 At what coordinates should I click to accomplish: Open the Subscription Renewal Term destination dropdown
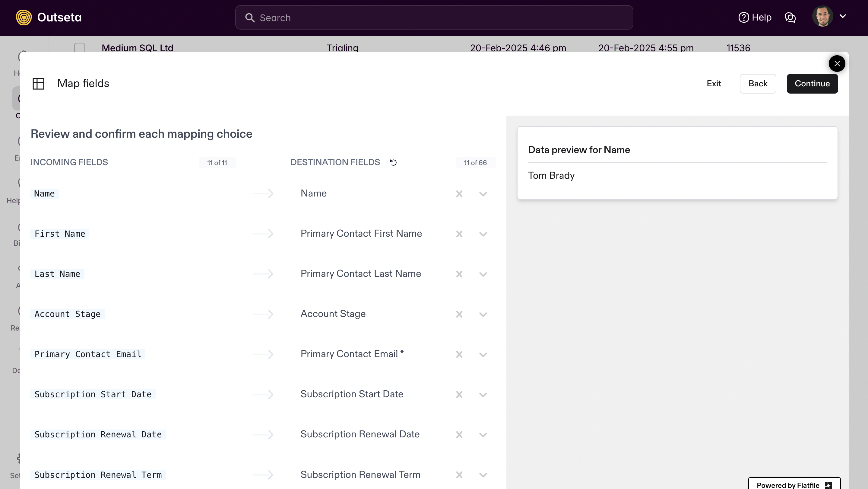tap(483, 475)
